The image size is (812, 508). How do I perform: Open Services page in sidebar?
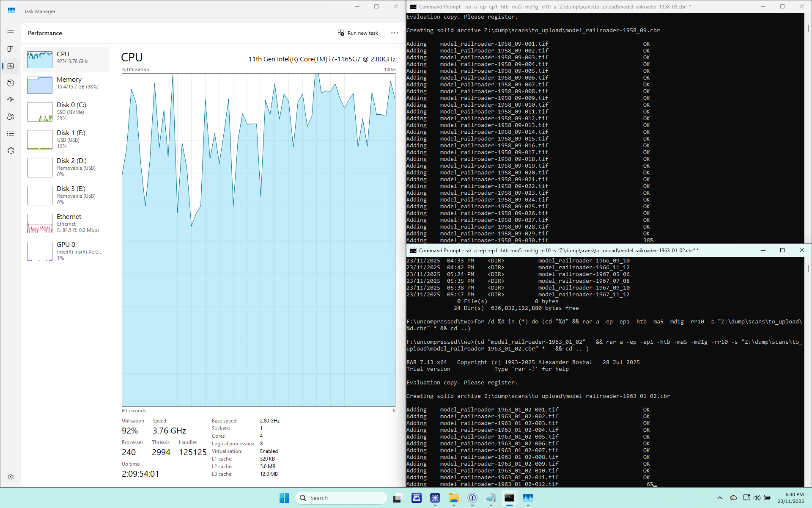click(x=11, y=151)
